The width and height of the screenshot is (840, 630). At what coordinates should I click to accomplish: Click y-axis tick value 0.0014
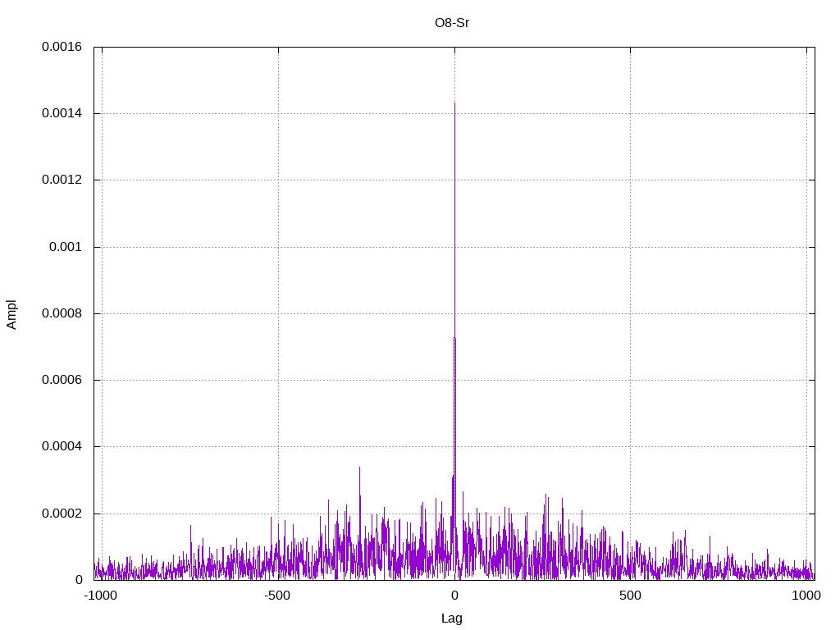tap(62, 113)
